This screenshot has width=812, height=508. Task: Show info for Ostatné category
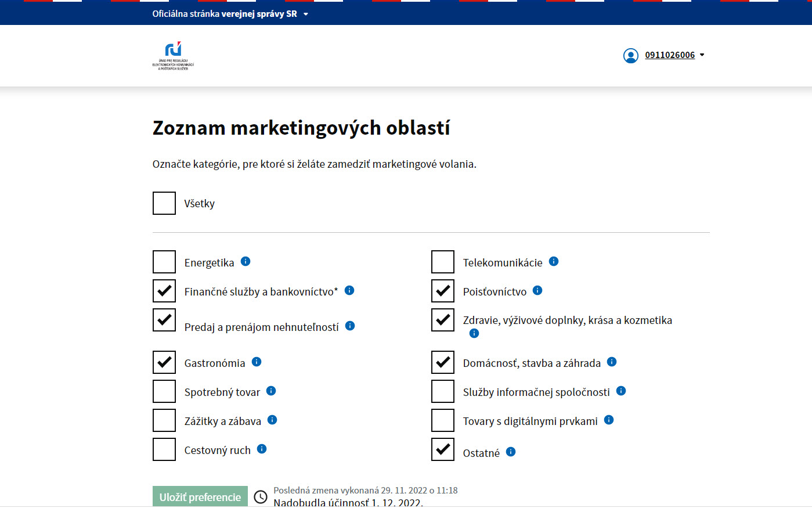tap(511, 452)
